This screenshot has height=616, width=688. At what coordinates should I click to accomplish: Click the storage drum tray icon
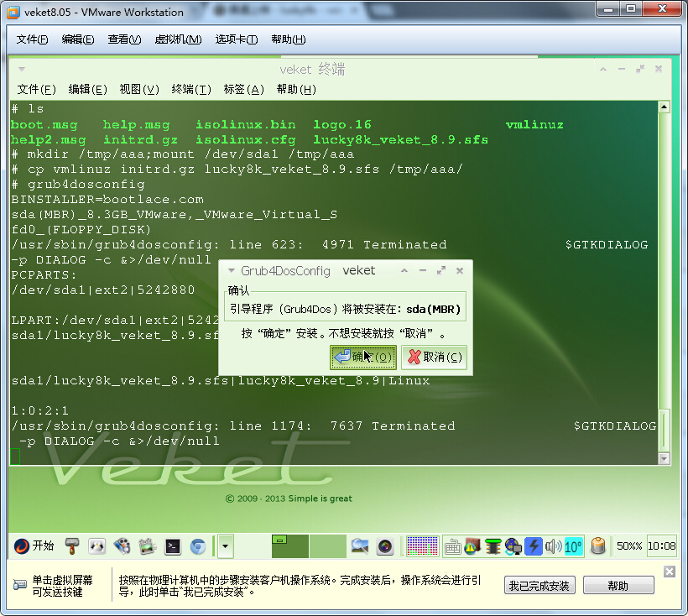598,546
